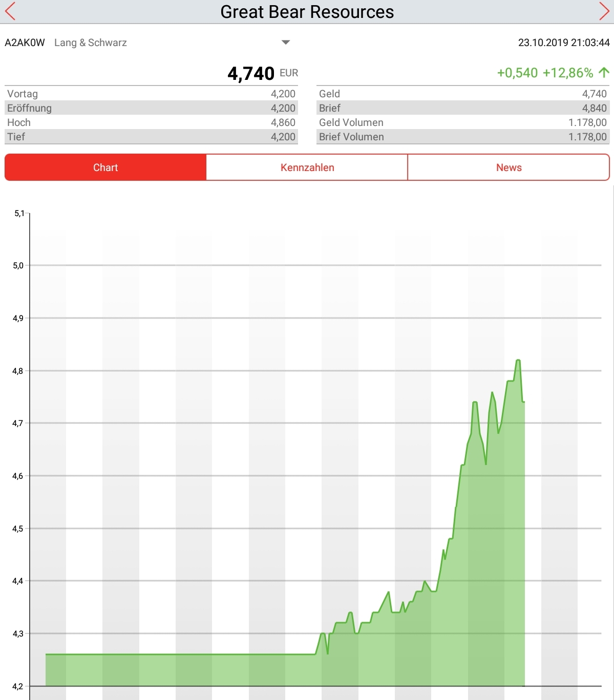Tap the Brief ask price row
The height and width of the screenshot is (700, 614).
[x=462, y=108]
